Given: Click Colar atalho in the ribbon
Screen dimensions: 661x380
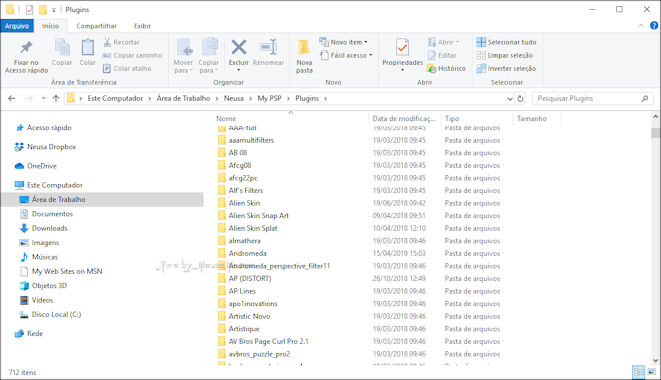Looking at the screenshot, I should point(127,68).
